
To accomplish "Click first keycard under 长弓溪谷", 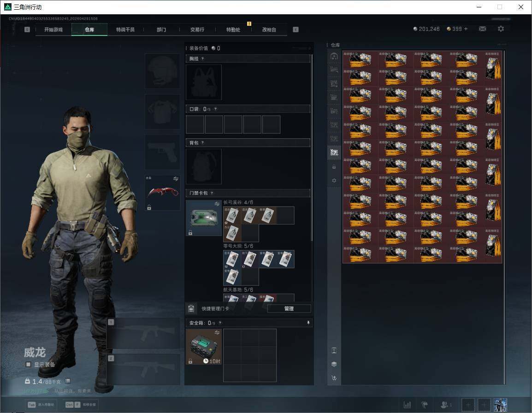I will [x=232, y=216].
